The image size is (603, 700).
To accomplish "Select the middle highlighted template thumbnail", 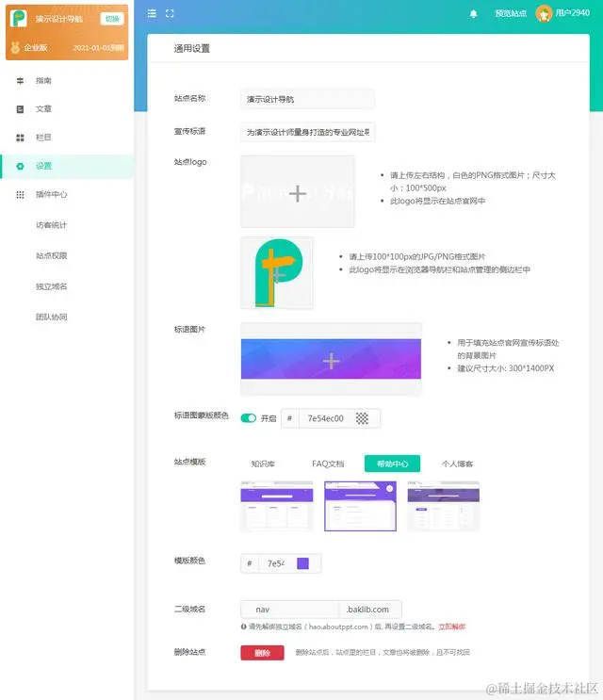I will click(360, 506).
